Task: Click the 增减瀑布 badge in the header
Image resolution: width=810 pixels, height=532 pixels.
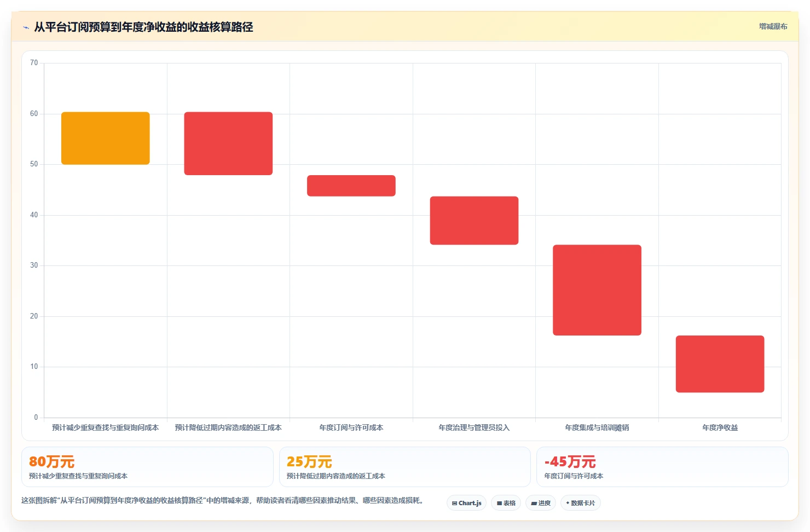Action: pyautogui.click(x=773, y=26)
